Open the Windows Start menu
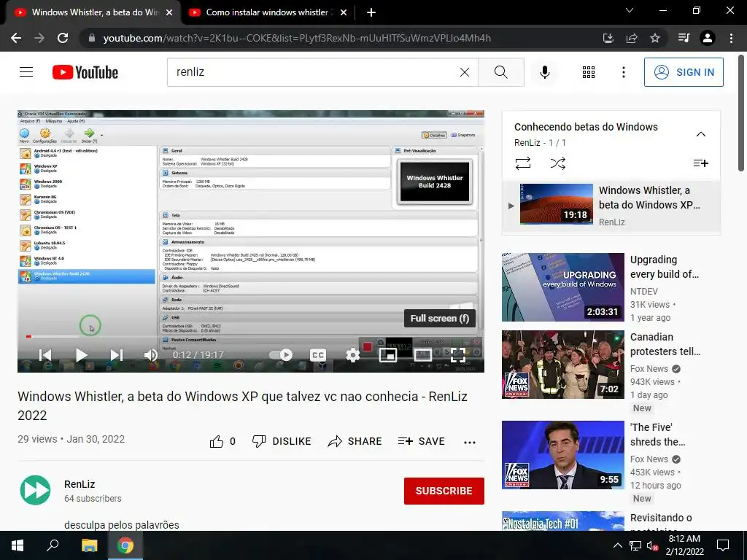This screenshot has height=560, width=747. point(18,545)
